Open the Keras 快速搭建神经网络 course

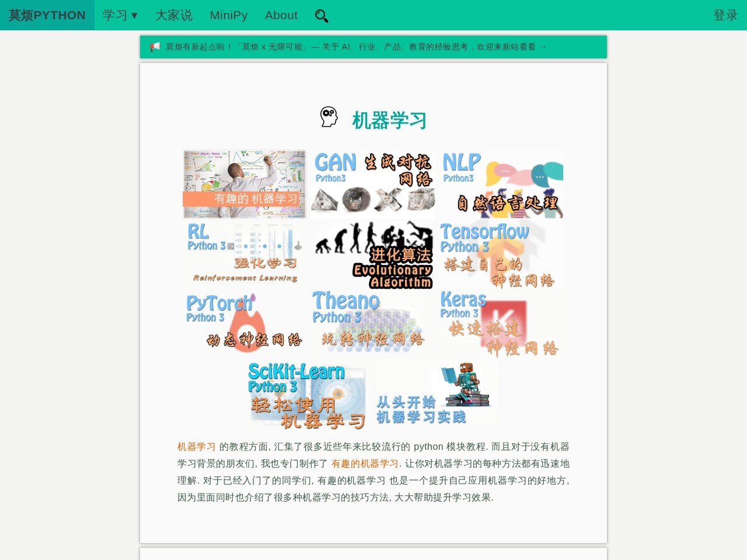coord(501,324)
